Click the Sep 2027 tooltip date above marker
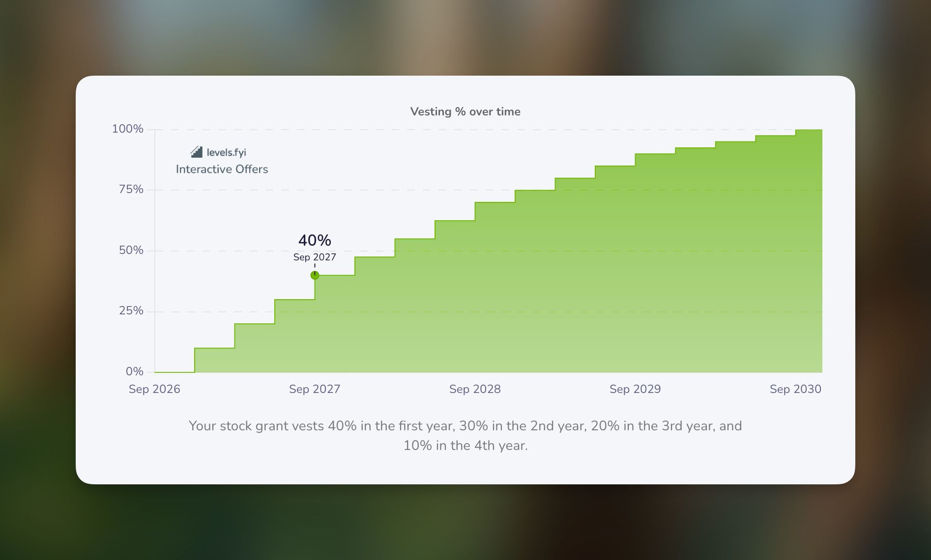 [x=315, y=257]
